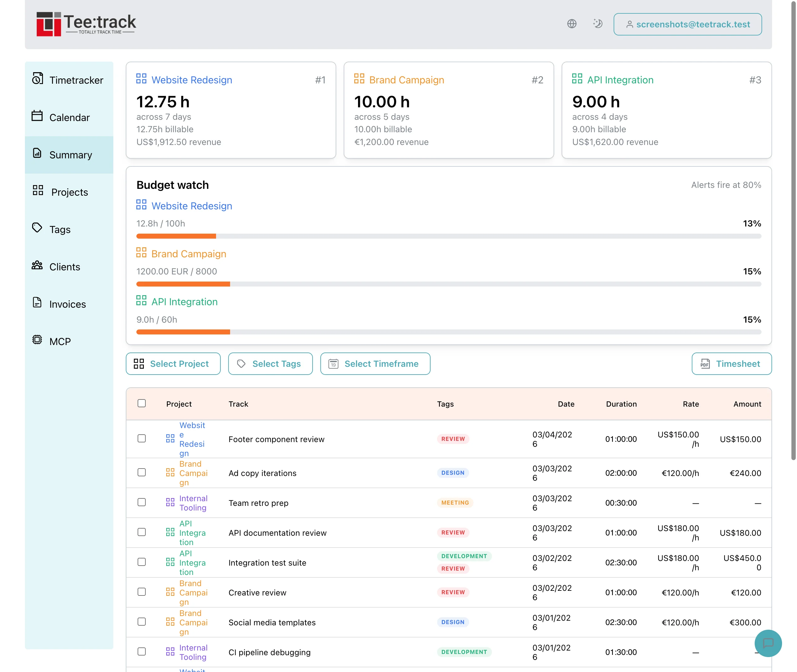Viewport: 797px width, 672px height.
Task: Tick the checkbox for Footer component review
Action: pos(141,438)
